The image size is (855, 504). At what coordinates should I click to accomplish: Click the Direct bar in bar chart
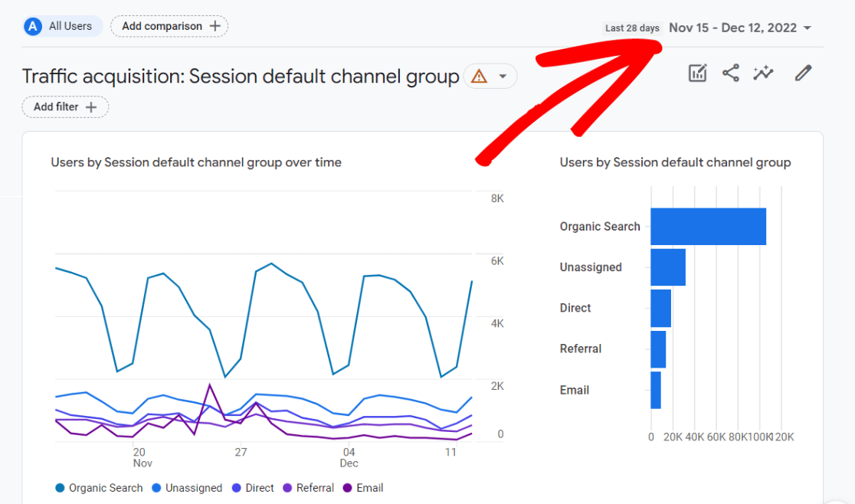click(660, 308)
